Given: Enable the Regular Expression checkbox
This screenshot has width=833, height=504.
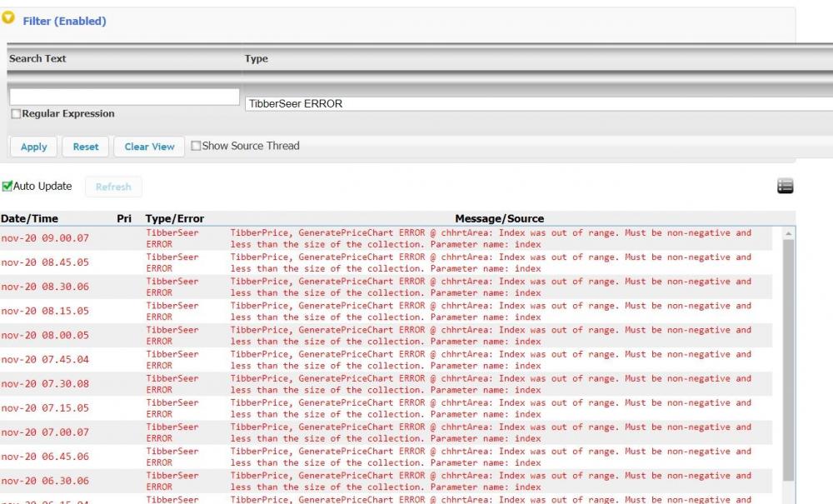Looking at the screenshot, I should tap(16, 114).
